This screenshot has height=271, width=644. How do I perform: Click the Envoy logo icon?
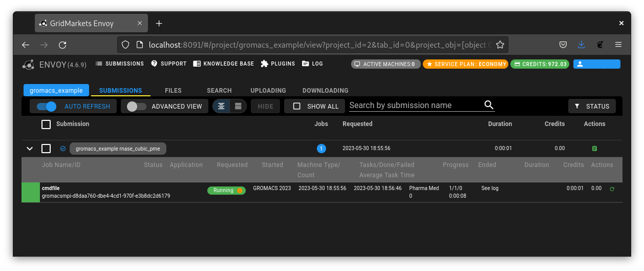[x=29, y=65]
